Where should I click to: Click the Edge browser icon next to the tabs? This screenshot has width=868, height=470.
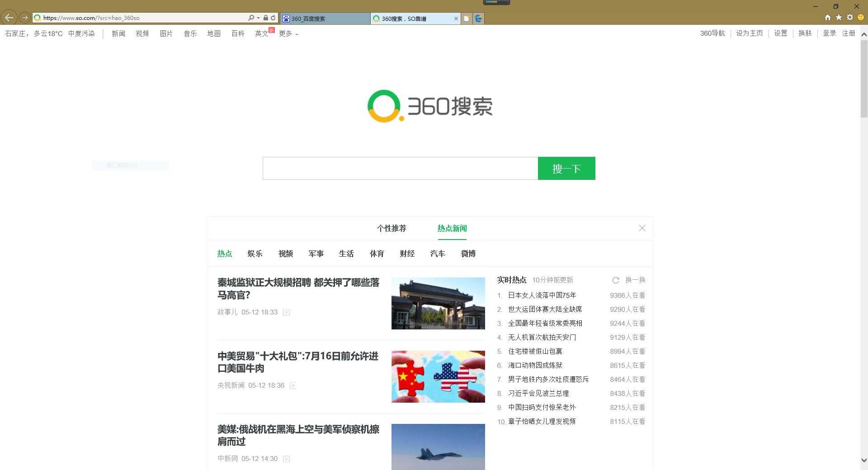[478, 19]
